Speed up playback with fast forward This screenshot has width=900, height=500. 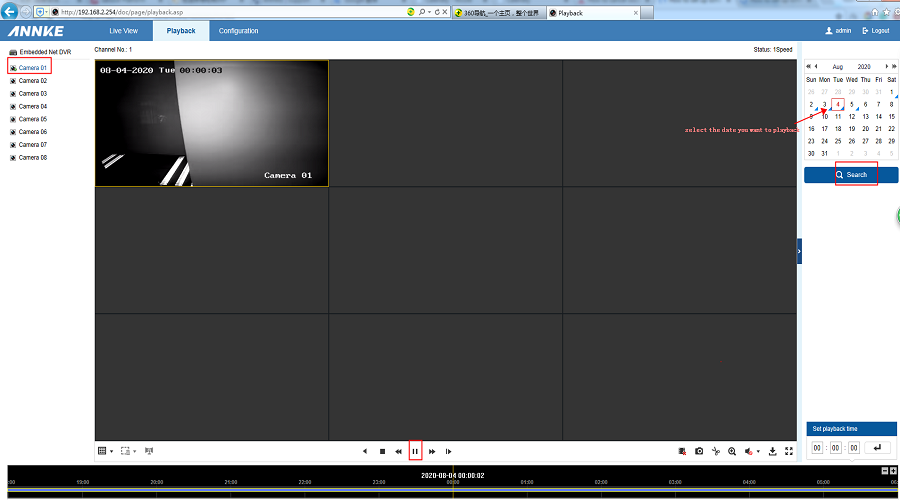[x=432, y=451]
